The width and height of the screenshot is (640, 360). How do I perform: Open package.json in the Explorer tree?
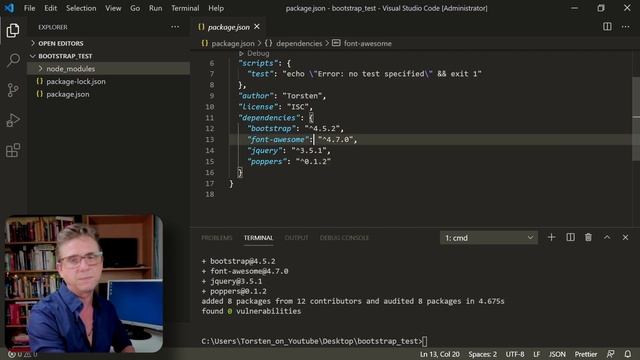click(68, 94)
